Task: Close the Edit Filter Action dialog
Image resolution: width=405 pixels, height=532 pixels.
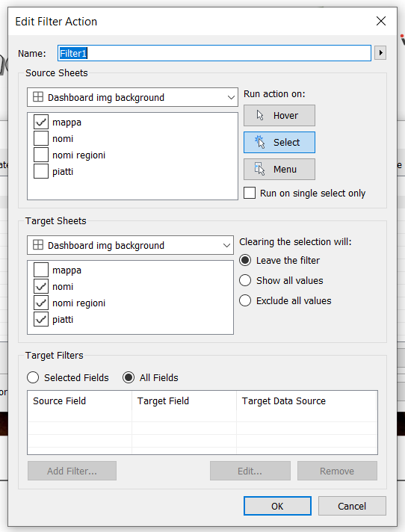Action: [381, 21]
